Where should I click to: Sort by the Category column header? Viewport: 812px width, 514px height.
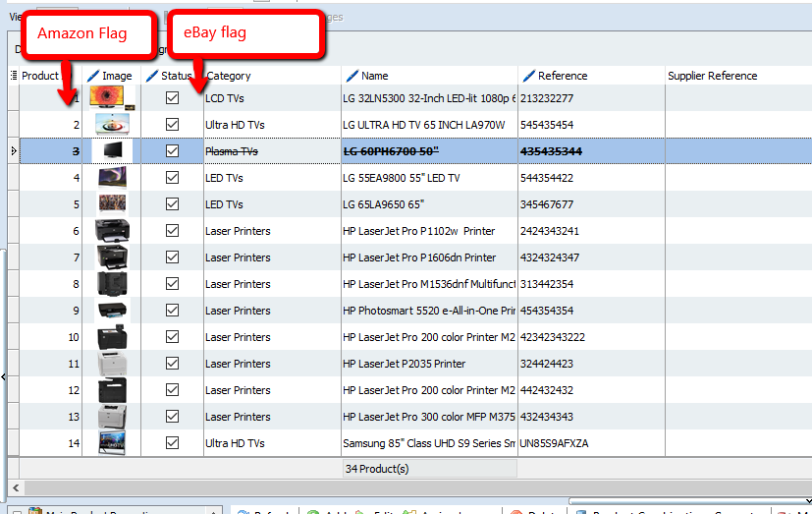tap(272, 76)
